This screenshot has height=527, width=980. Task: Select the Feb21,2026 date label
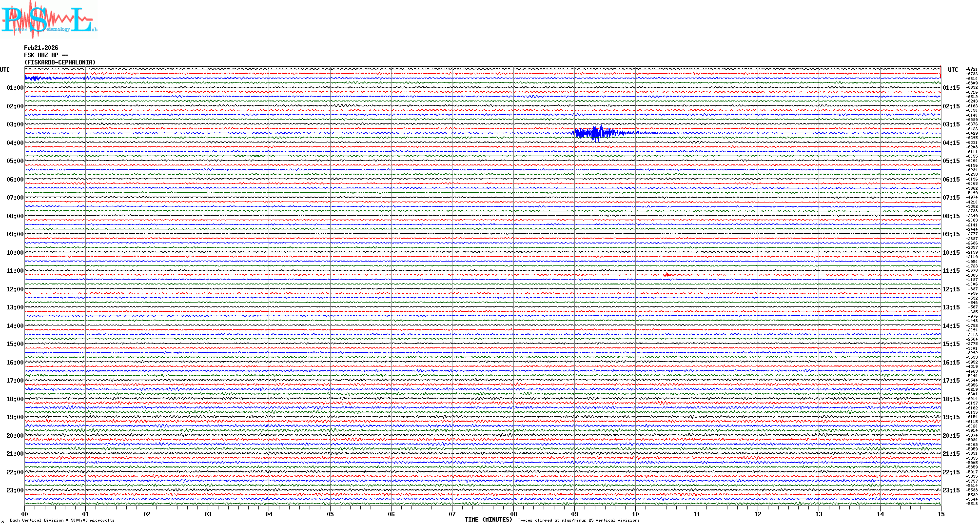point(41,48)
